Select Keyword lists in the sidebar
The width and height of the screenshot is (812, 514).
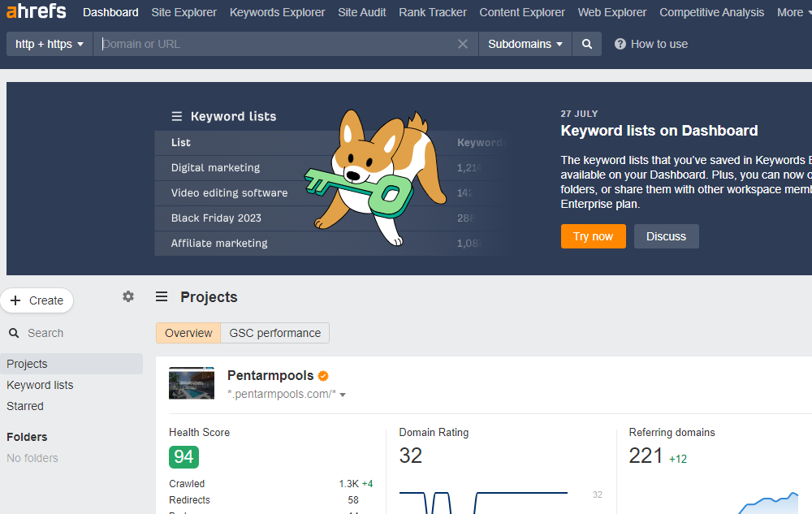pos(40,385)
